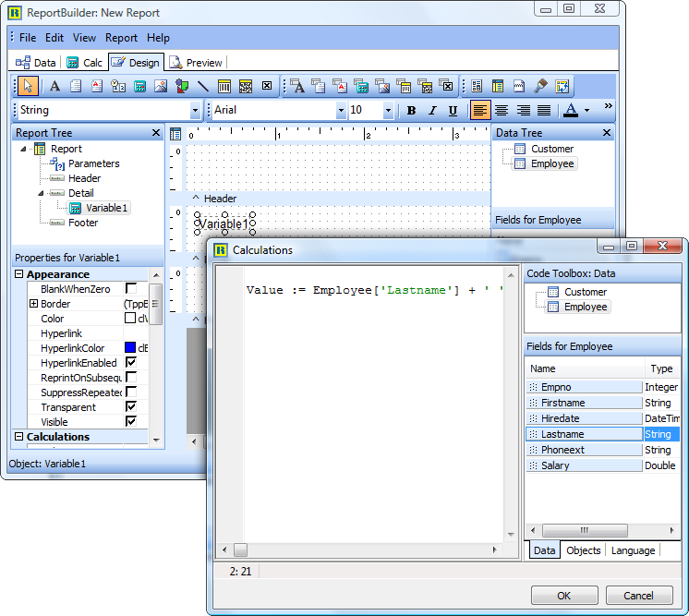Select the DBText component tool
This screenshot has height=616, width=689.
(x=298, y=86)
